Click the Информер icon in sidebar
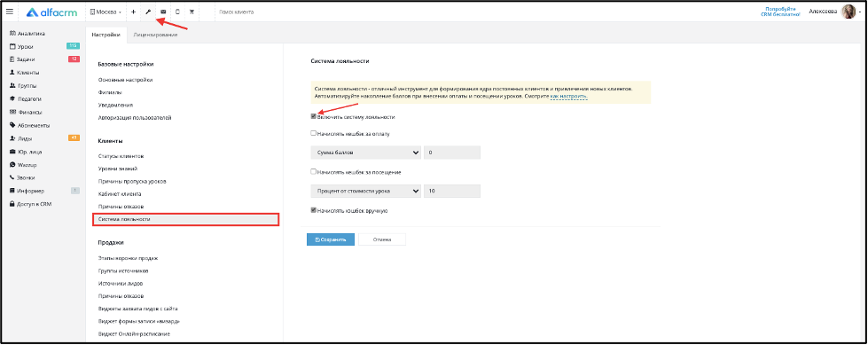 coord(12,191)
